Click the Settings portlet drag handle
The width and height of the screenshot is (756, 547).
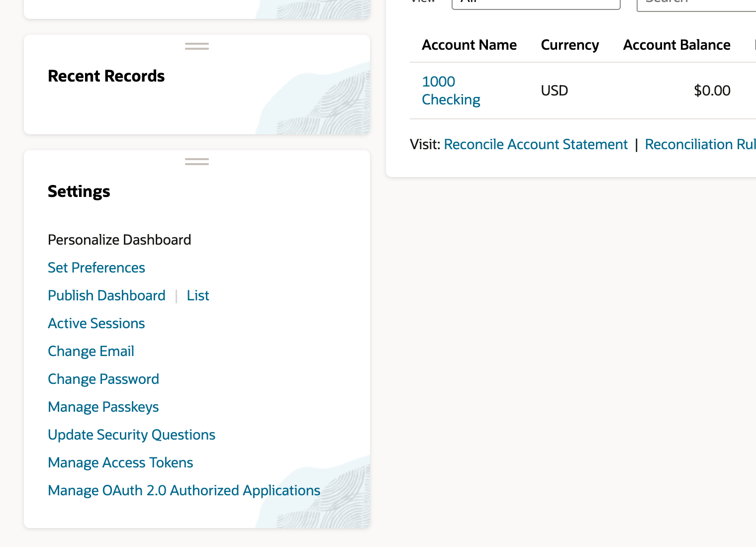pyautogui.click(x=197, y=162)
